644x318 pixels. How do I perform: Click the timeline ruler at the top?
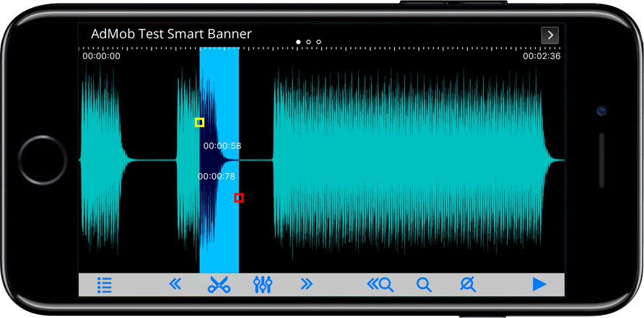[x=321, y=48]
